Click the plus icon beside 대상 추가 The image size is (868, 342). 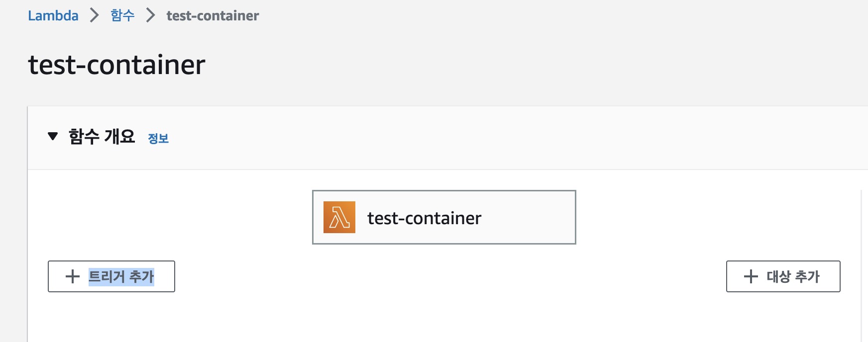pyautogui.click(x=751, y=276)
